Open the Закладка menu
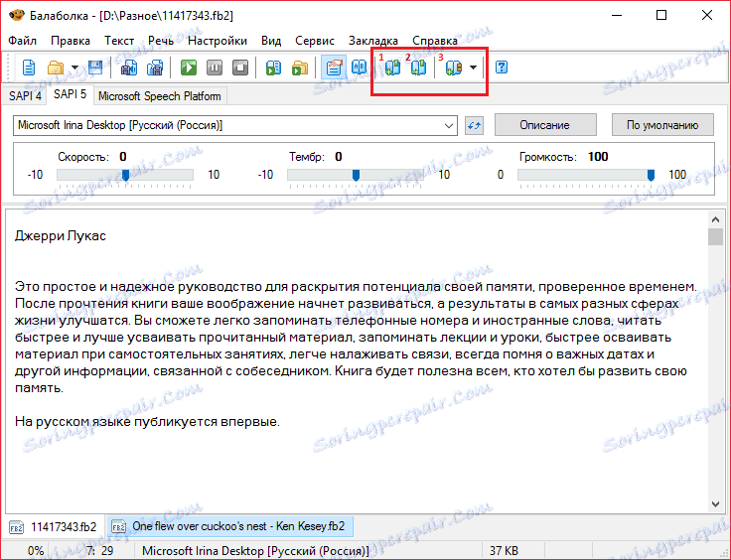Viewport: 731px width, 560px height. (373, 41)
